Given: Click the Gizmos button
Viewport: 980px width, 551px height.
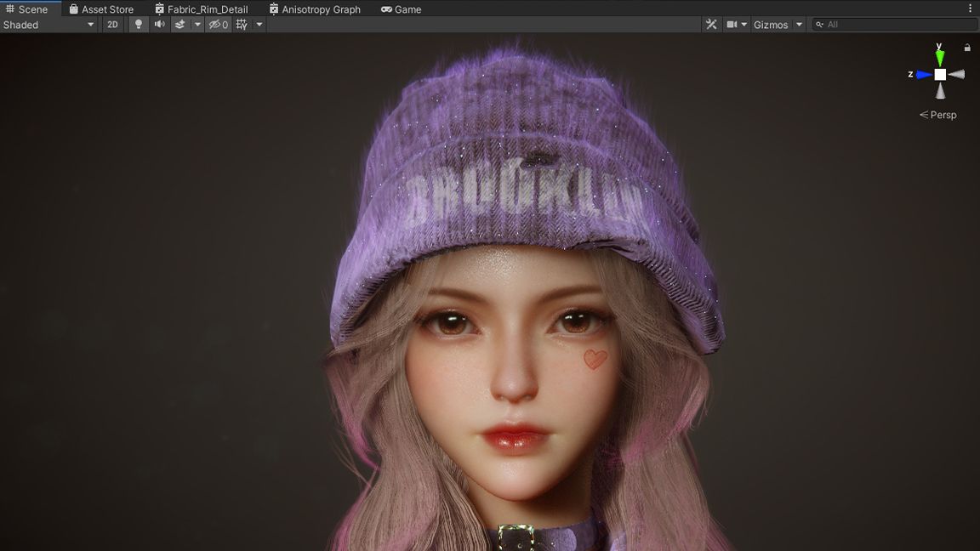Looking at the screenshot, I should tap(772, 24).
